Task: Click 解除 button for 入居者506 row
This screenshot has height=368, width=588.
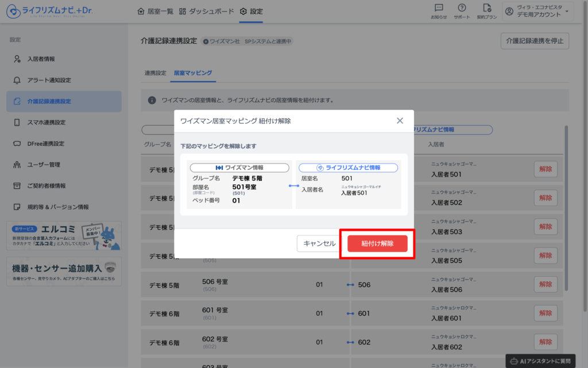Action: pyautogui.click(x=545, y=284)
